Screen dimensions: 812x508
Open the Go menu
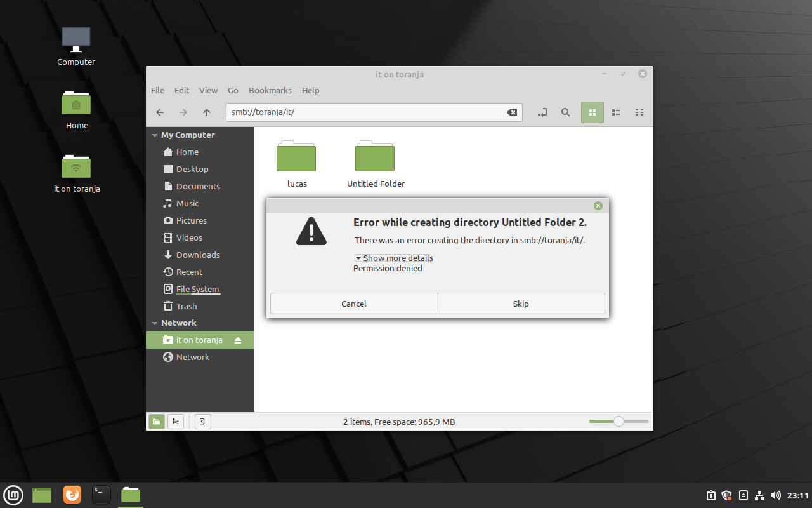coord(233,90)
